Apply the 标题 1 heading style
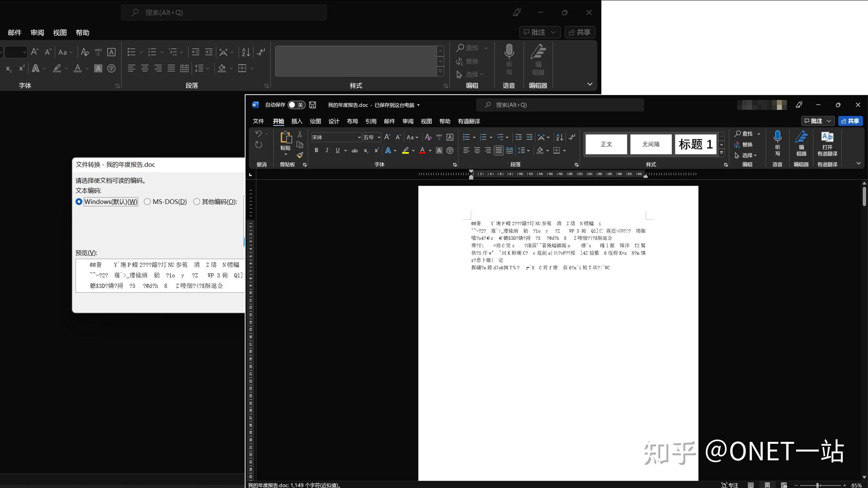Image resolution: width=868 pixels, height=488 pixels. [x=695, y=144]
